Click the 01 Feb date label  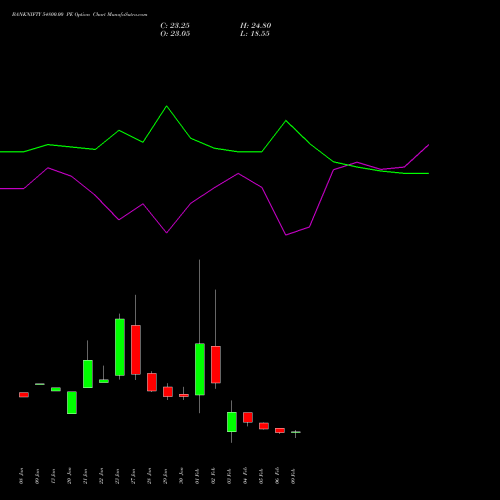[x=198, y=476]
